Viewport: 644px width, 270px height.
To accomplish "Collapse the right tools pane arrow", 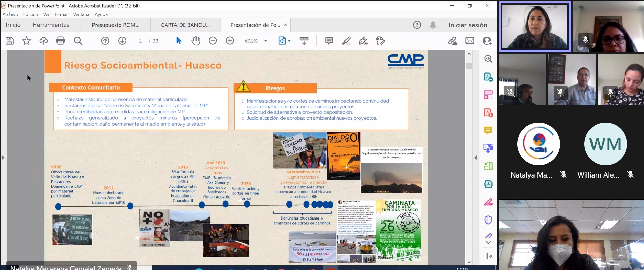I will (x=475, y=158).
